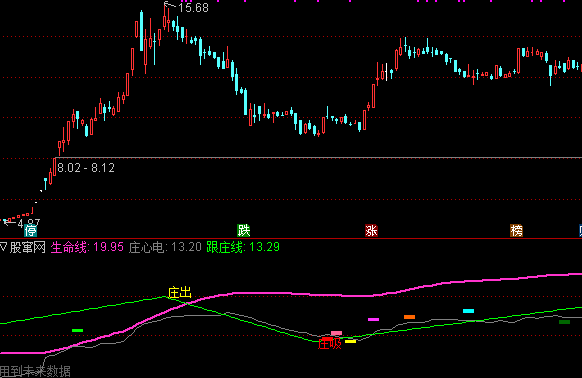Select the 跟庄线: 13.29 indicator label
The height and width of the screenshot is (378, 582).
[x=243, y=247]
